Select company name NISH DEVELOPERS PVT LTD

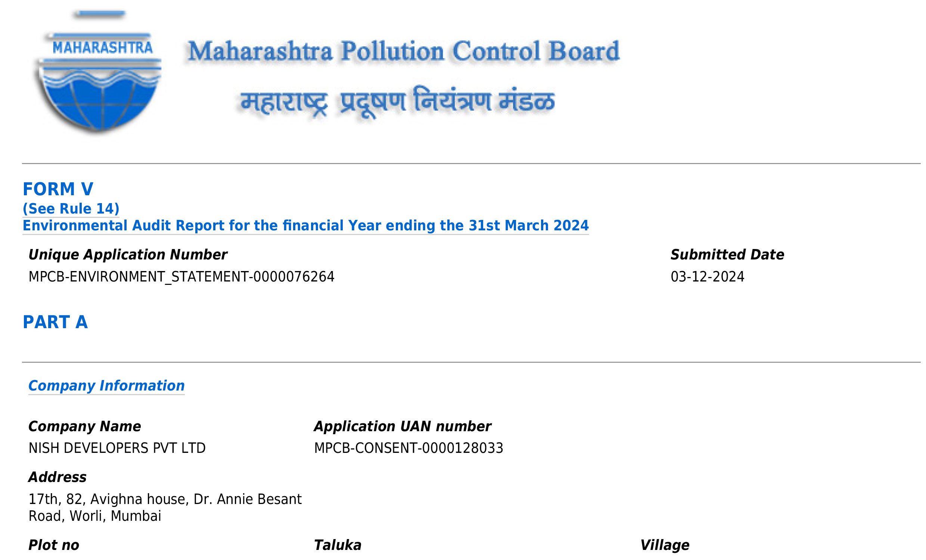point(117,448)
